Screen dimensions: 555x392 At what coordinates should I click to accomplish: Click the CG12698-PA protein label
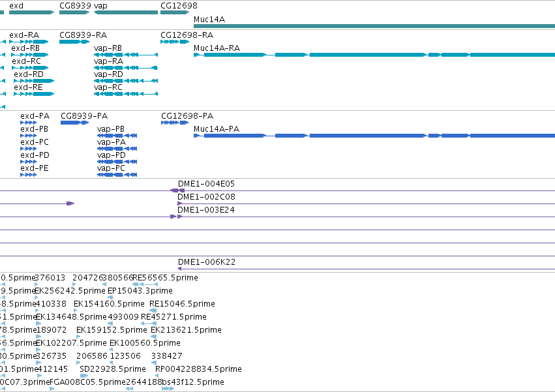pyautogui.click(x=187, y=116)
